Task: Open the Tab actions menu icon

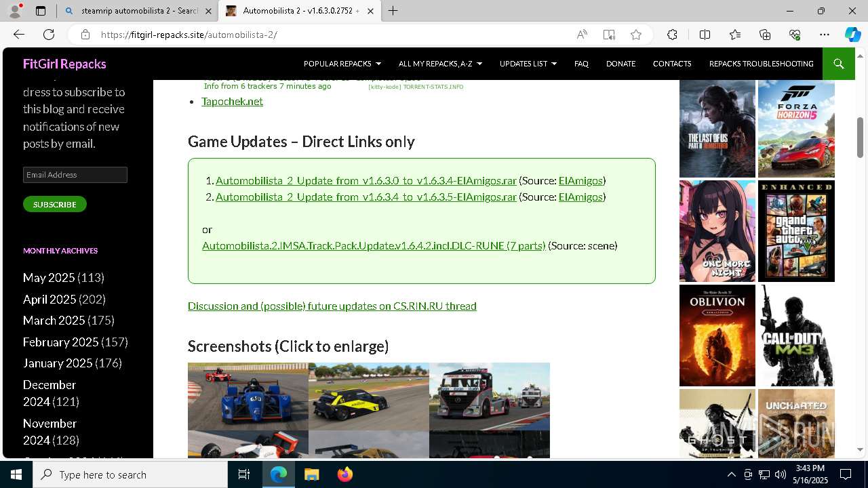Action: click(41, 11)
